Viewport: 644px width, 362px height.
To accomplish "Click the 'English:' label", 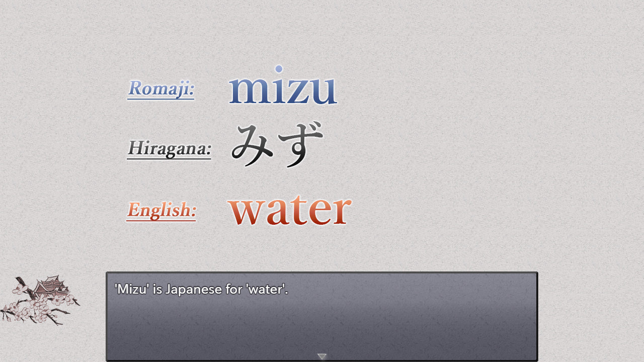I will coord(161,210).
